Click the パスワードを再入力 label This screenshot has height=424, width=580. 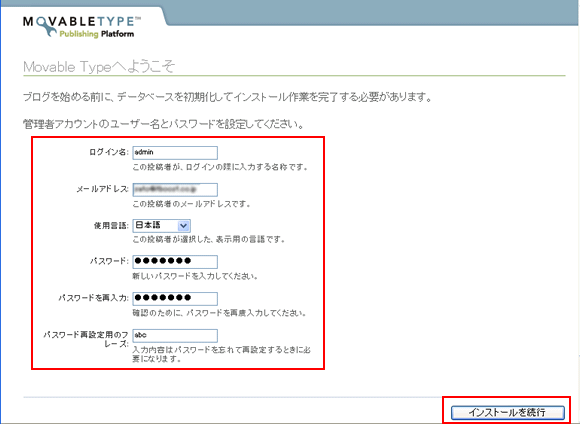[93, 298]
